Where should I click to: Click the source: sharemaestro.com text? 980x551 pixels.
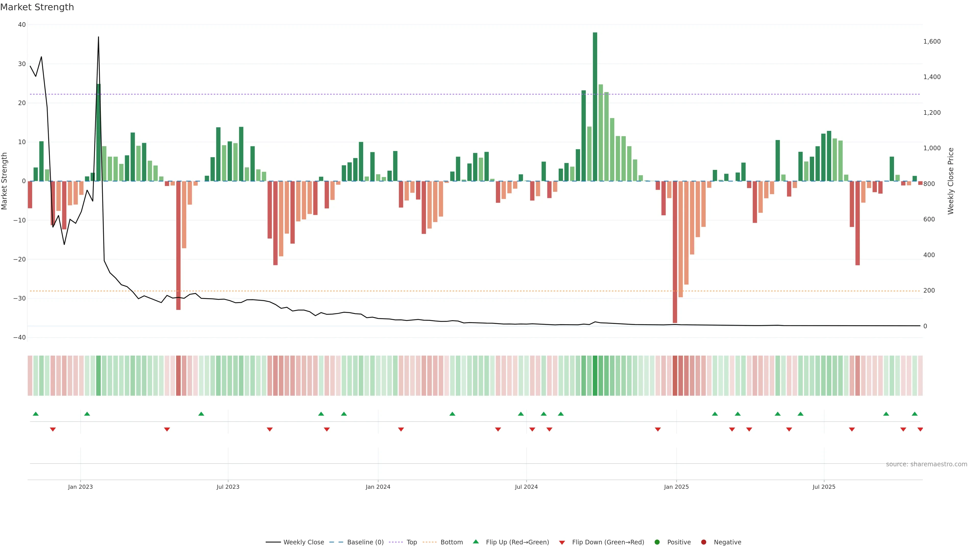coord(926,464)
